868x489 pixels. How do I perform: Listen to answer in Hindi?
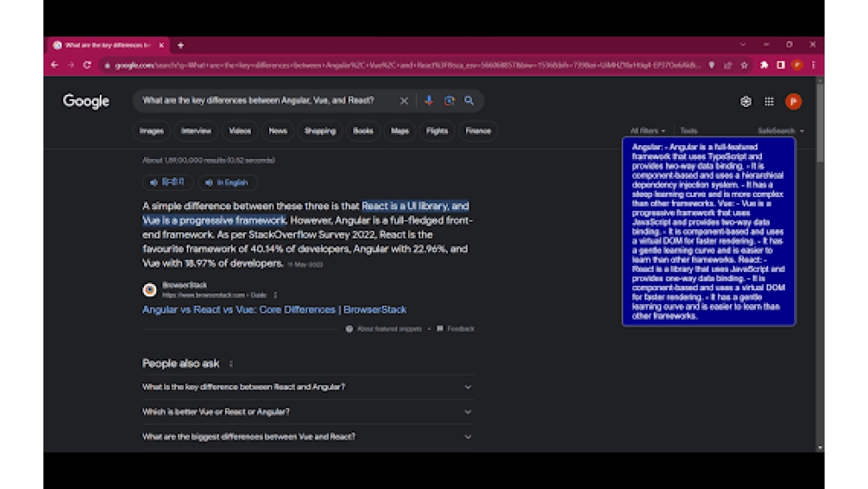[x=168, y=182]
